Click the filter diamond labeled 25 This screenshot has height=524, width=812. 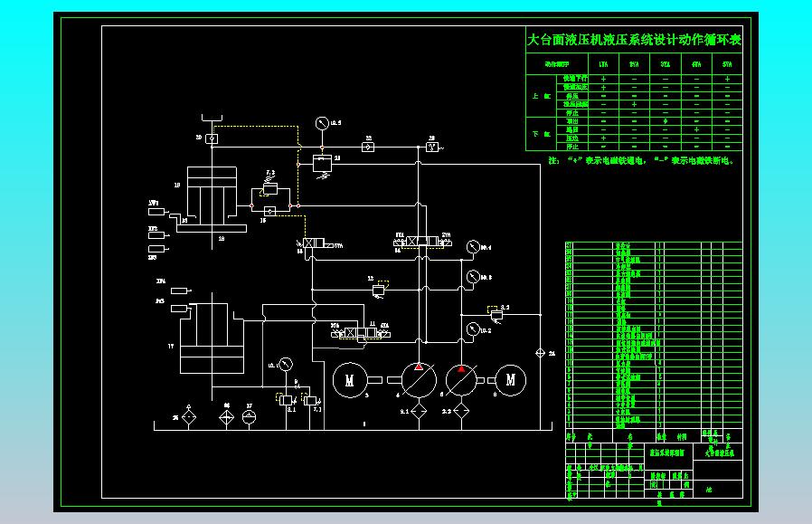(x=189, y=416)
